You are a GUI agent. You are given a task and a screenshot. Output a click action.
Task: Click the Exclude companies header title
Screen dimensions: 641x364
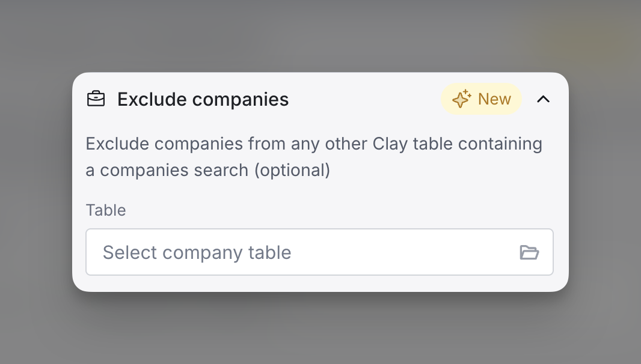[x=203, y=99]
